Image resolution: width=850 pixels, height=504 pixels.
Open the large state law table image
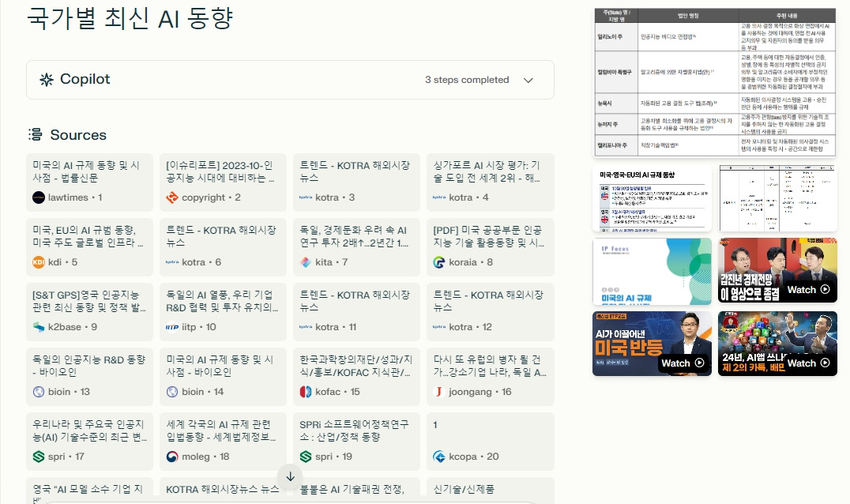pos(715,82)
